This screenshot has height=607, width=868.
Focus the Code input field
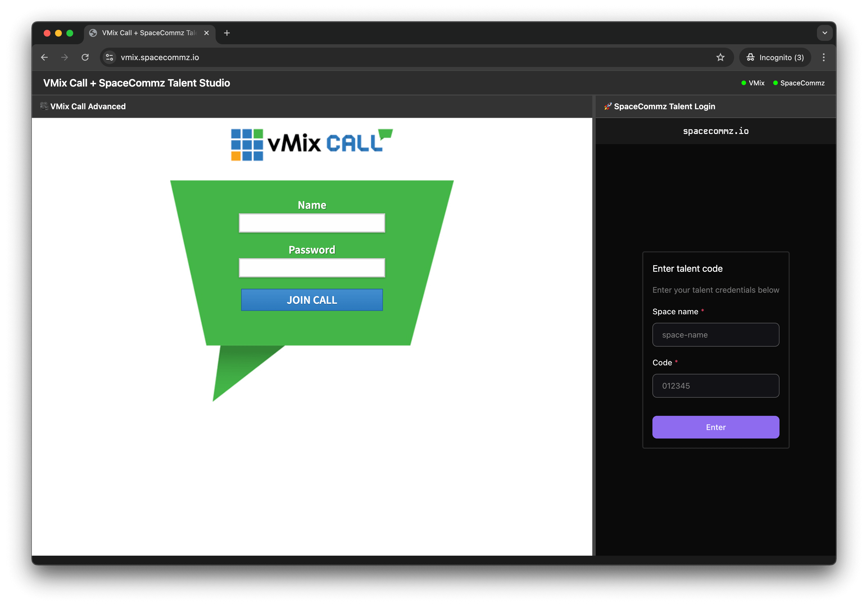pyautogui.click(x=715, y=386)
